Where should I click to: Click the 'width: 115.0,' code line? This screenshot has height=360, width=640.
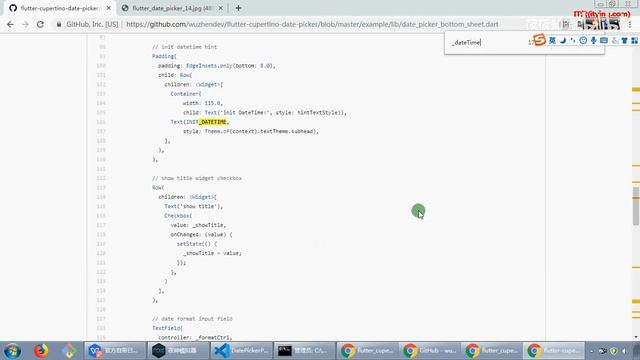[202, 103]
